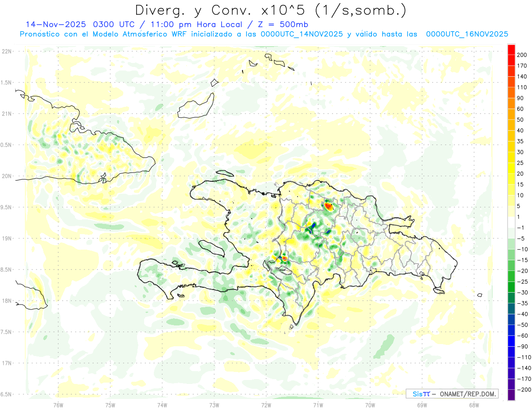Click the white swatch between 1 and -1

click(511, 222)
